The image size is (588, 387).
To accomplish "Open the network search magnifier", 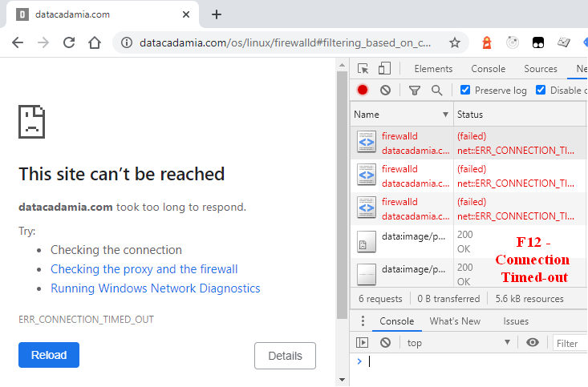I will (436, 90).
